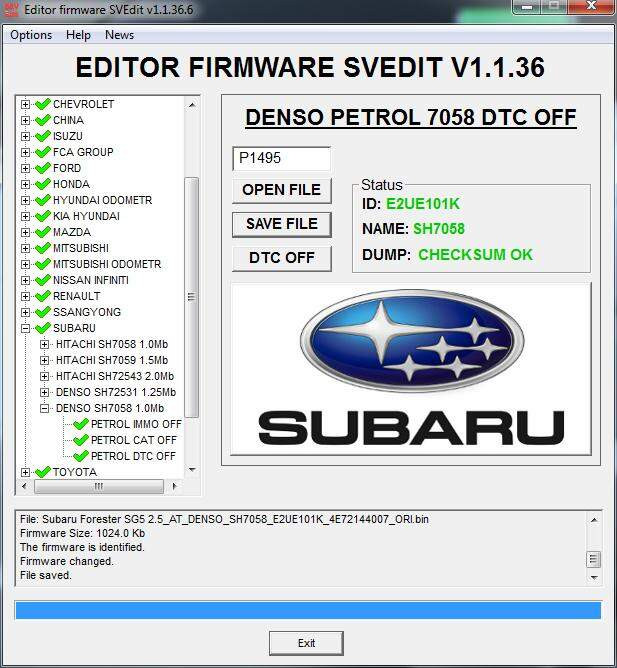This screenshot has width=617, height=668.
Task: Click the DTC OFF button
Action: (x=282, y=258)
